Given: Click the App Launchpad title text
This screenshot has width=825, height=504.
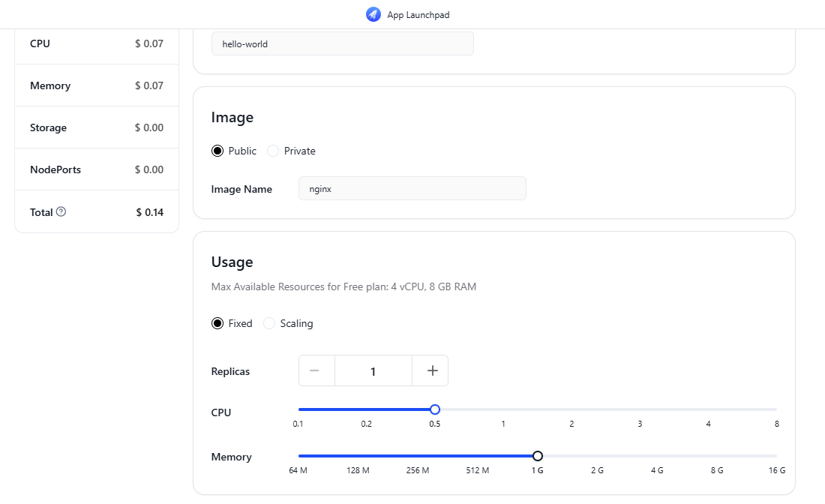Looking at the screenshot, I should tap(418, 14).
